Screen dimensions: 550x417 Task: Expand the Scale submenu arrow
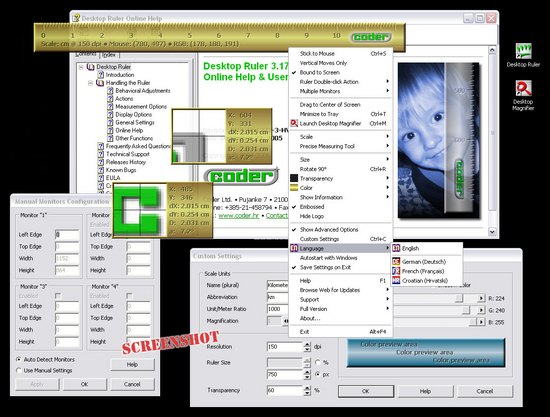(388, 136)
